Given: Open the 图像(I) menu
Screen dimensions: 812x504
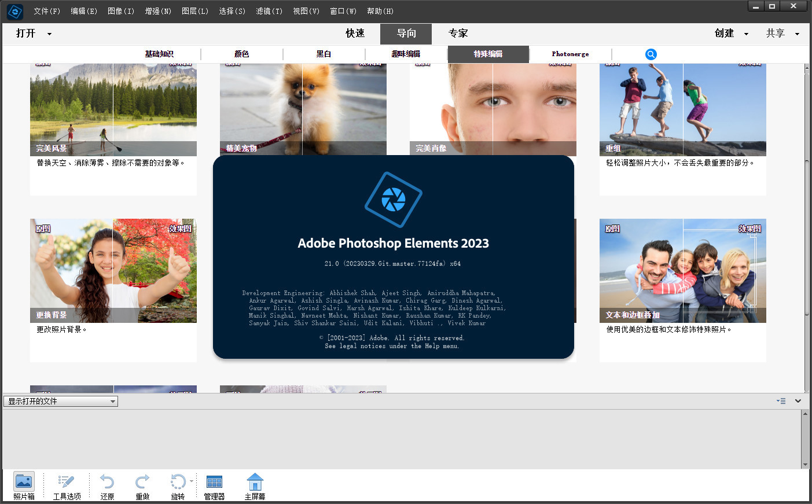Looking at the screenshot, I should 121,11.
